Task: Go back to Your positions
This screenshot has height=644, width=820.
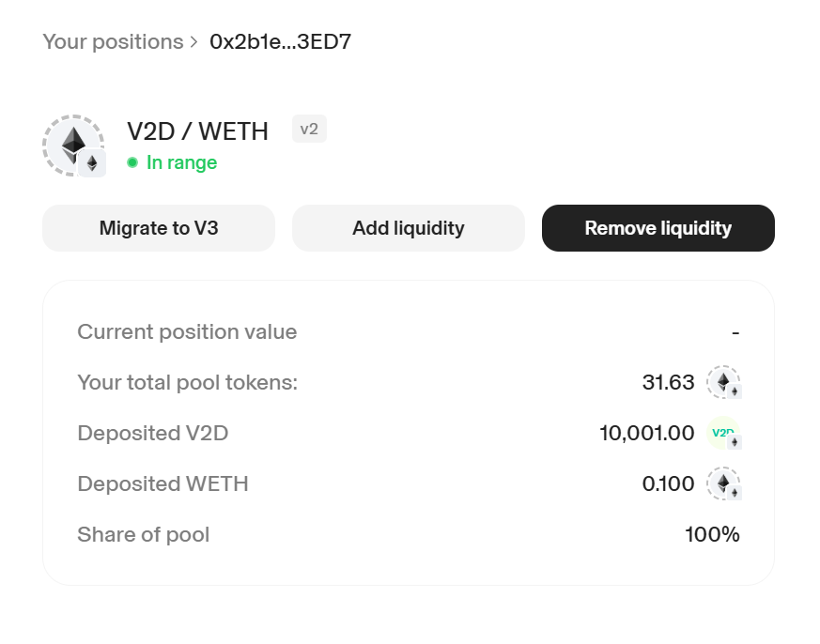Action: click(113, 42)
